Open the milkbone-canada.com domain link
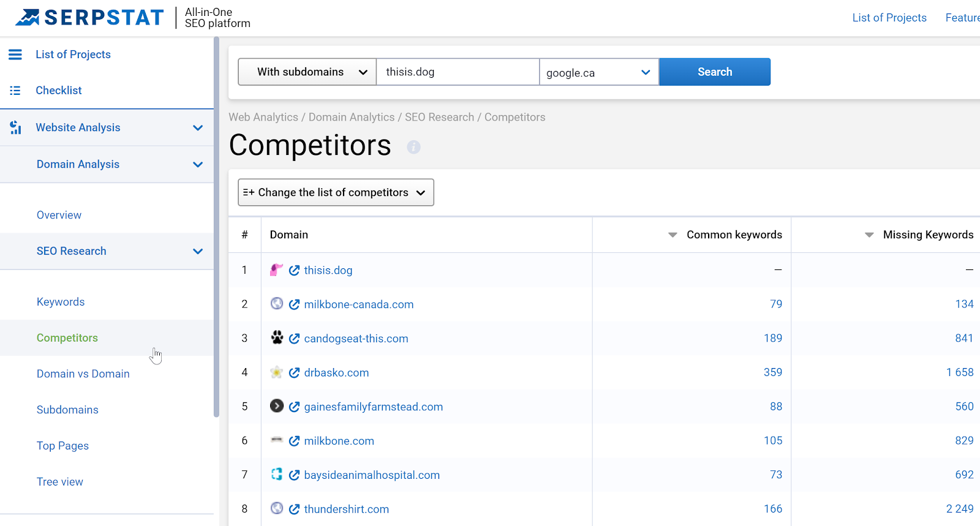The height and width of the screenshot is (526, 980). pos(359,304)
